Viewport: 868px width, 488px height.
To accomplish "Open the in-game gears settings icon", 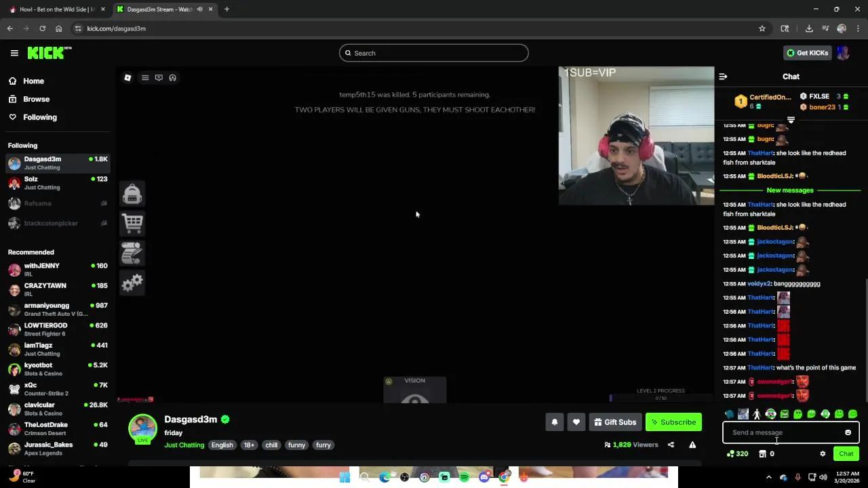I will coord(132,282).
